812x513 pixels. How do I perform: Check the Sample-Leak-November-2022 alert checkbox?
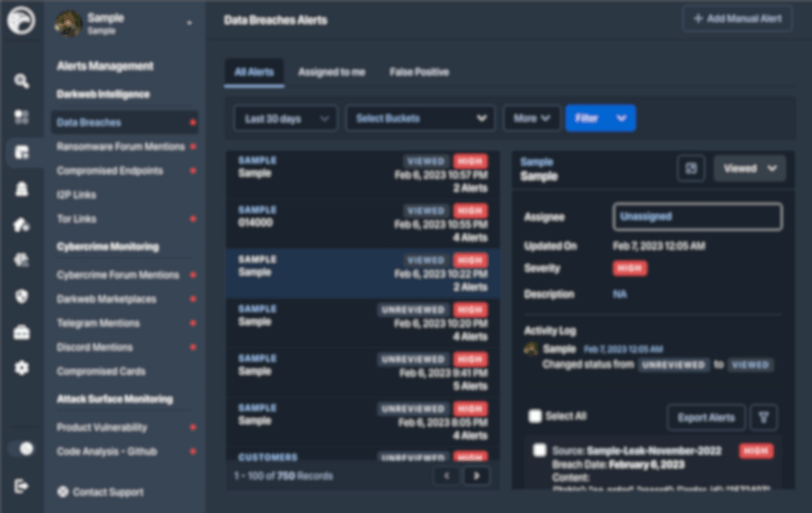click(x=540, y=451)
